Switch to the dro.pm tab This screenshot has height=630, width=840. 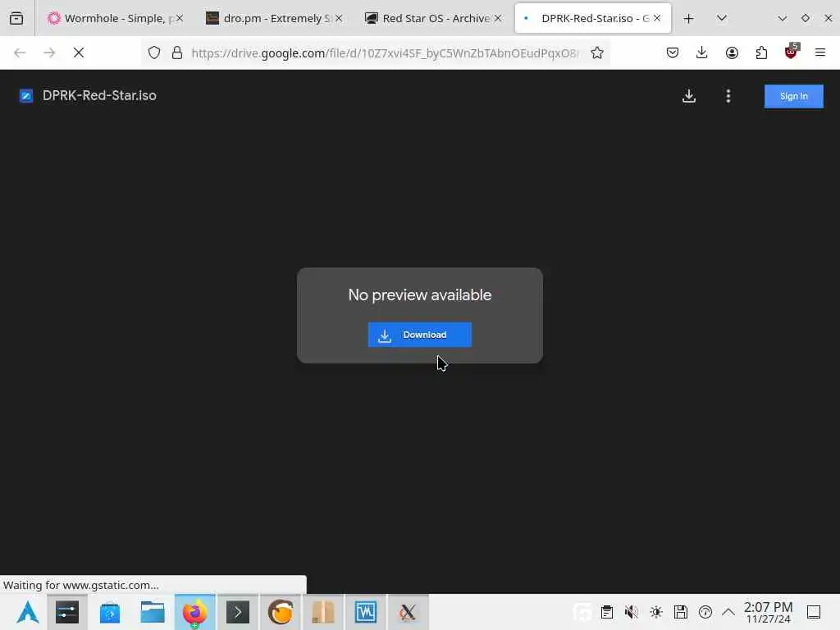click(274, 18)
